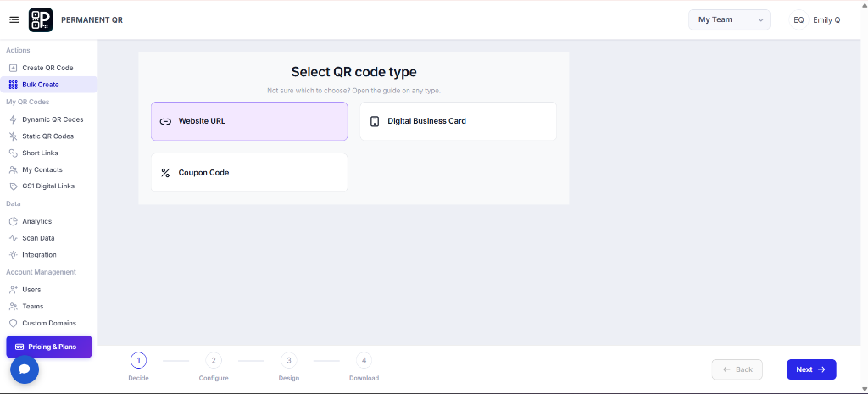Image resolution: width=868 pixels, height=394 pixels.
Task: Select the Digital Business Card type
Action: coord(458,121)
